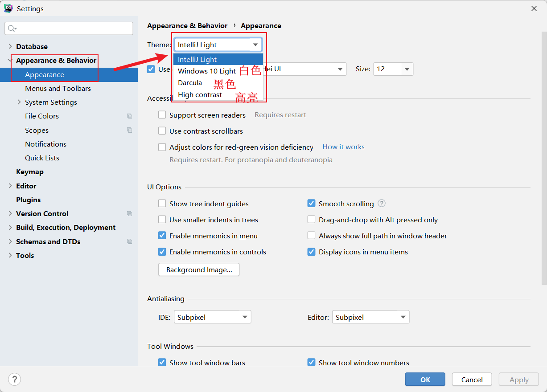Viewport: 547px width, 392px height.
Task: Focus the settings search field
Action: pyautogui.click(x=69, y=29)
